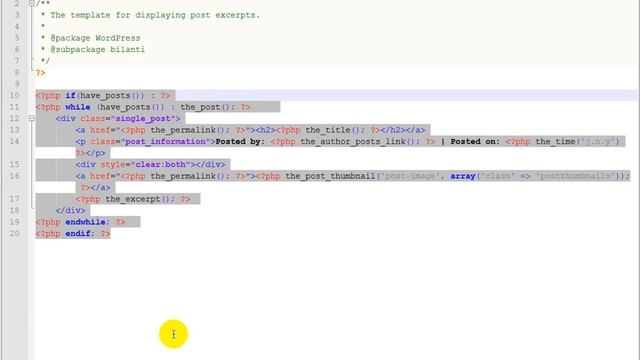Click the 'Posted by:' text
Screen dimensions: 640x360
click(240, 141)
